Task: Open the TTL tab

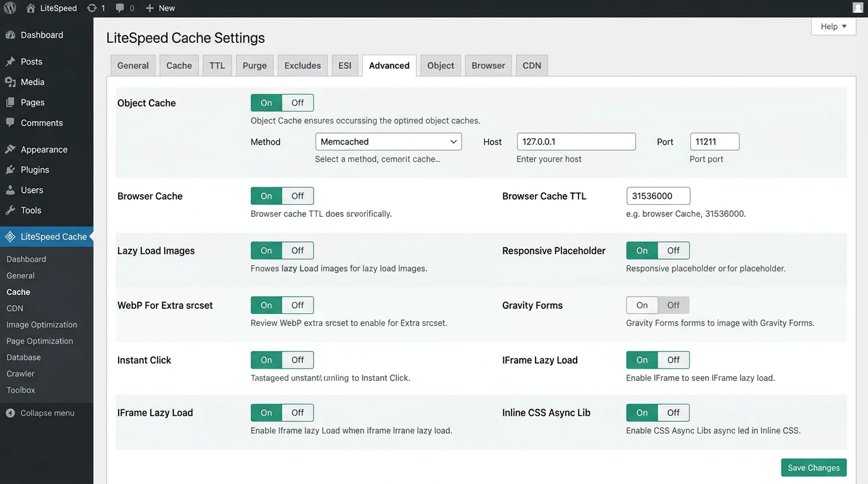Action: point(217,66)
